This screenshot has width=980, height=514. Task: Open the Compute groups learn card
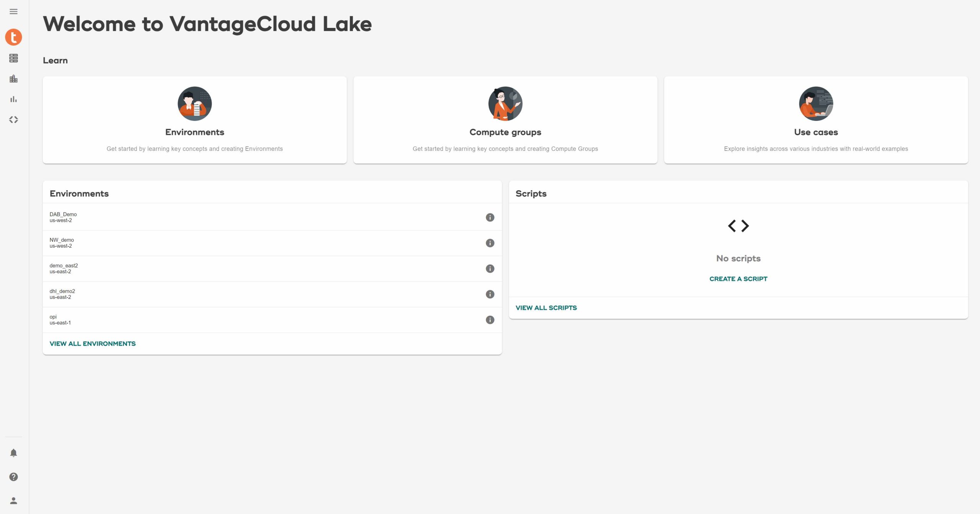point(505,120)
